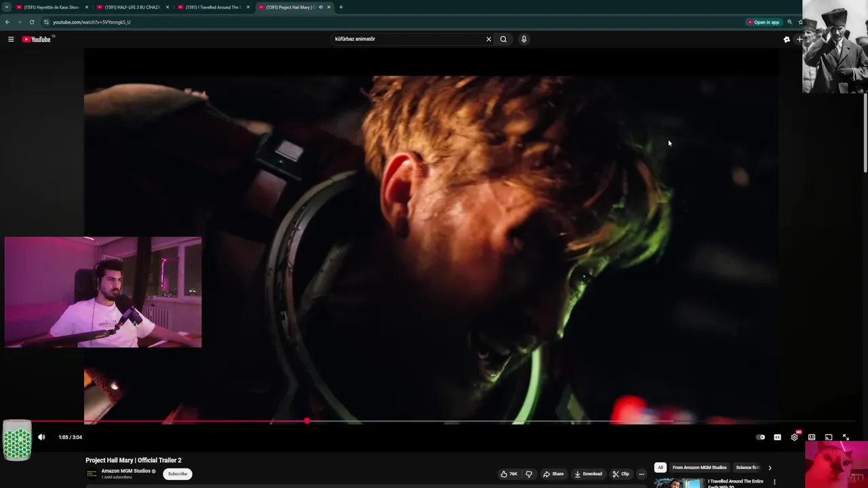Viewport: 868px width, 488px height.
Task: Cast the video with the cast icon
Action: [828, 437]
